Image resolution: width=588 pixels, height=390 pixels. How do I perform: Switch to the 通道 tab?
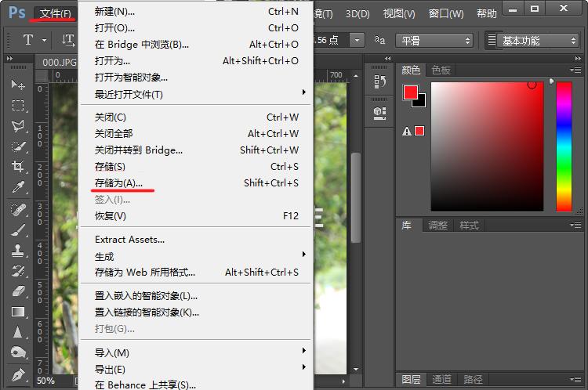(x=441, y=379)
